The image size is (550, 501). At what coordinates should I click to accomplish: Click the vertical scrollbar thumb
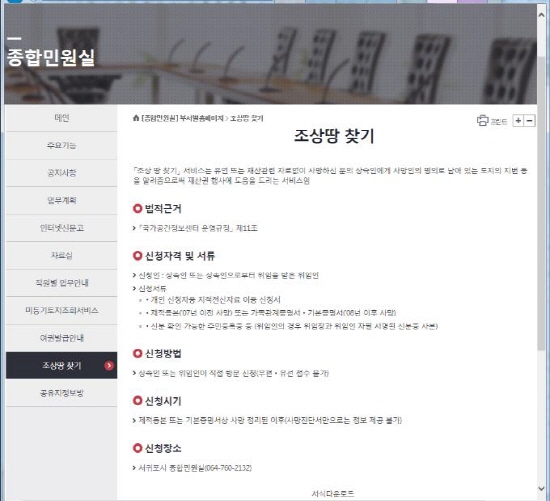pyautogui.click(x=541, y=203)
